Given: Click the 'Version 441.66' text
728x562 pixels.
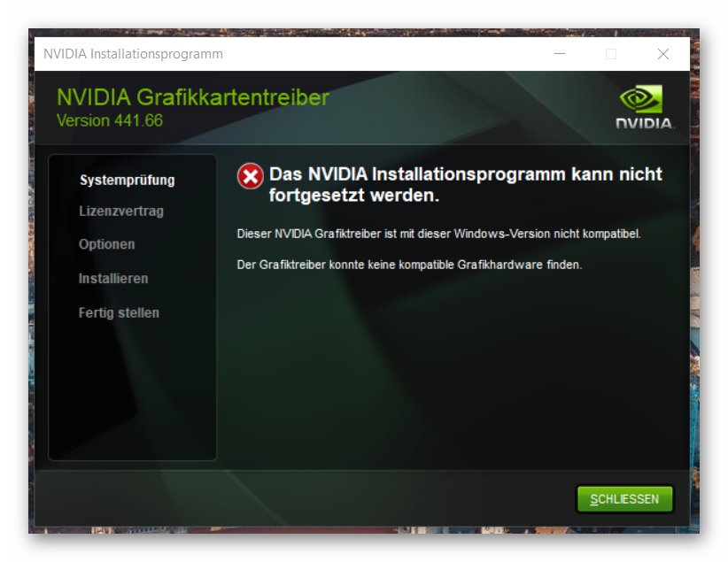Looking at the screenshot, I should tap(110, 120).
